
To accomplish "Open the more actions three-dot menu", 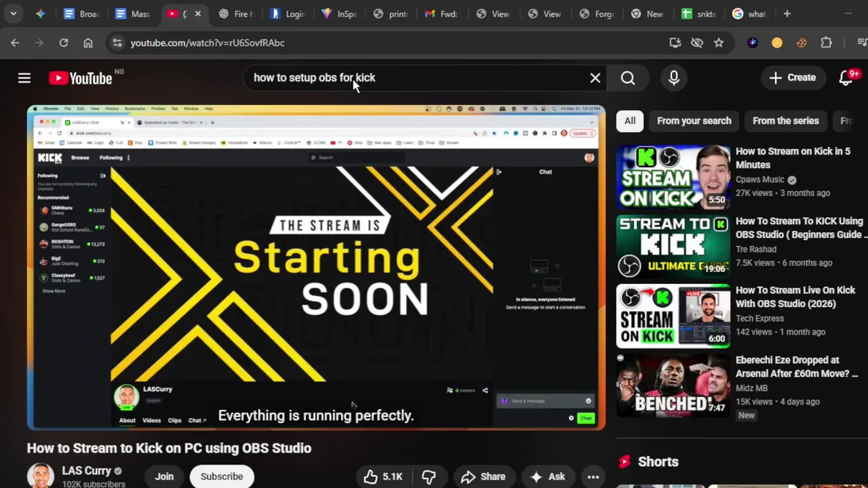I will (593, 476).
